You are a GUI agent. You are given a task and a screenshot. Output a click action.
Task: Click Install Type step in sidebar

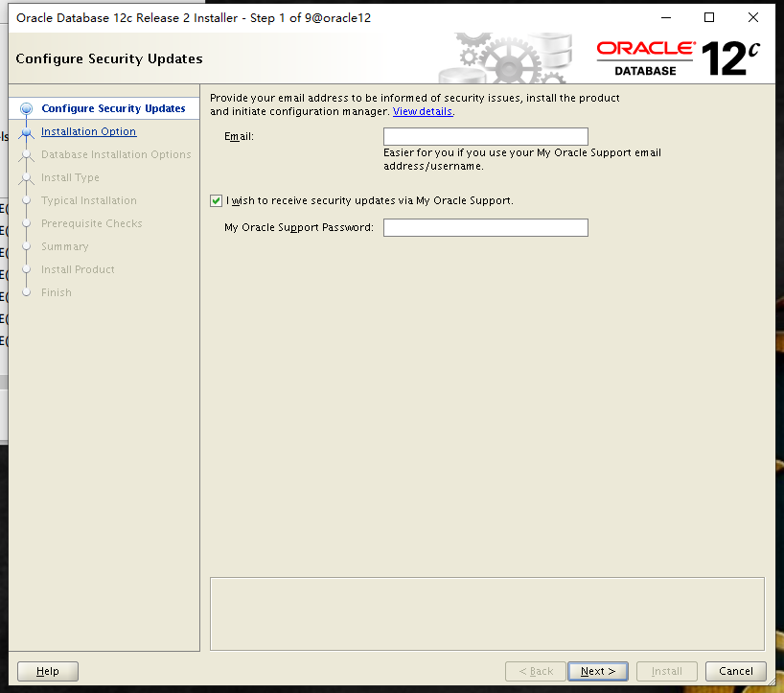(x=70, y=177)
